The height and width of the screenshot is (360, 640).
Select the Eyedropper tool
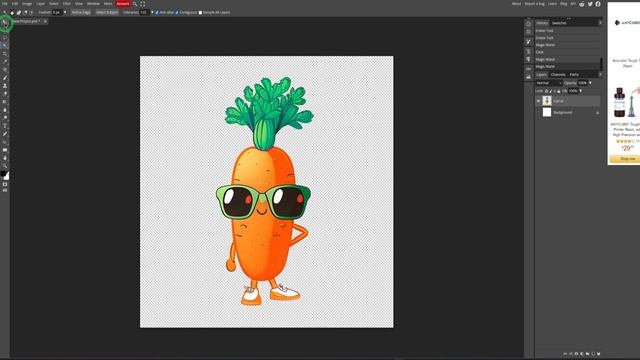5,62
